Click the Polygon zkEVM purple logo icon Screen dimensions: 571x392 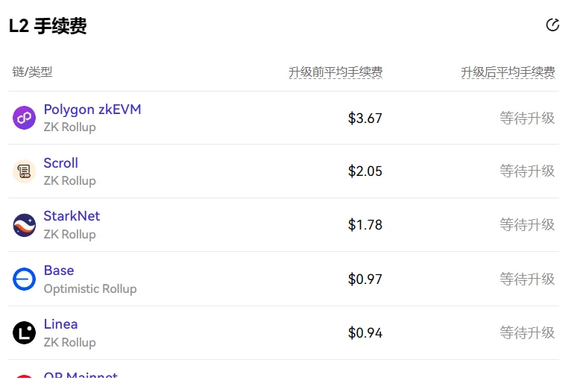point(25,118)
